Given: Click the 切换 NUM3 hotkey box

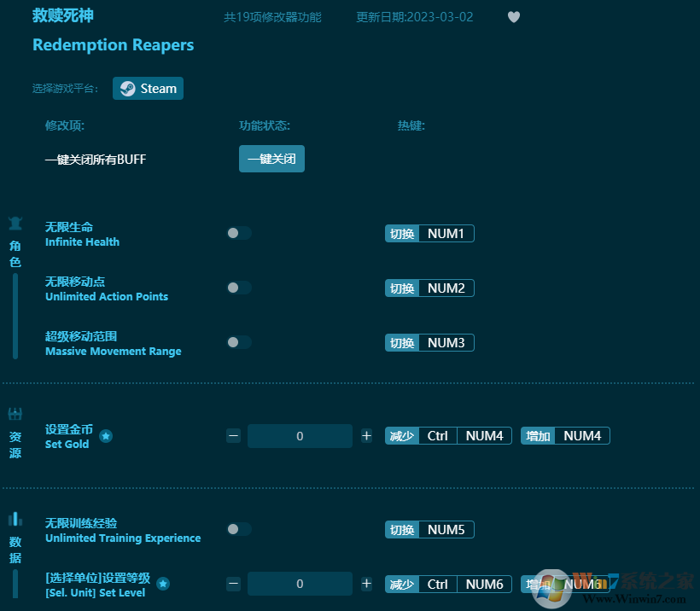Looking at the screenshot, I should coord(429,343).
